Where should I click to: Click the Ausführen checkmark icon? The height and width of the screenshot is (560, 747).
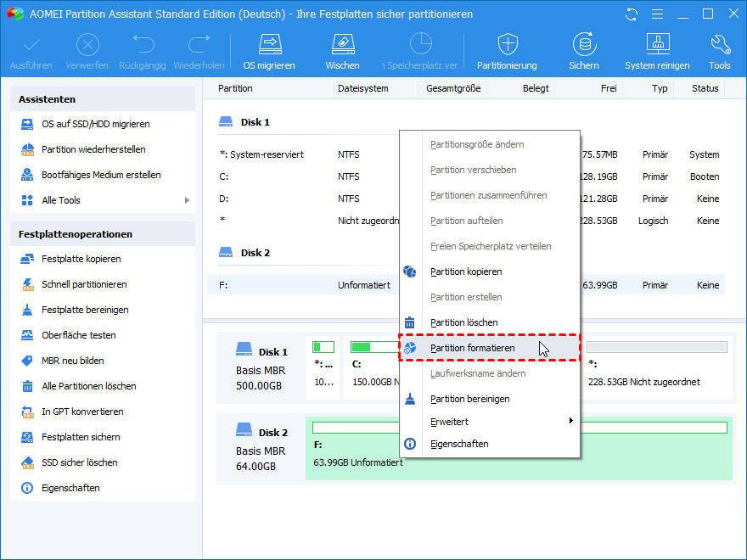pos(31,45)
